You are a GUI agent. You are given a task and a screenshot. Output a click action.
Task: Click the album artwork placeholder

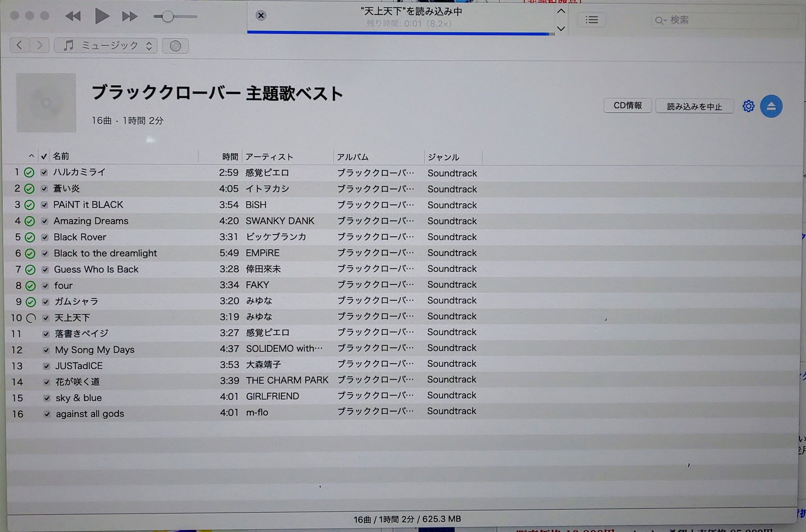tap(46, 103)
